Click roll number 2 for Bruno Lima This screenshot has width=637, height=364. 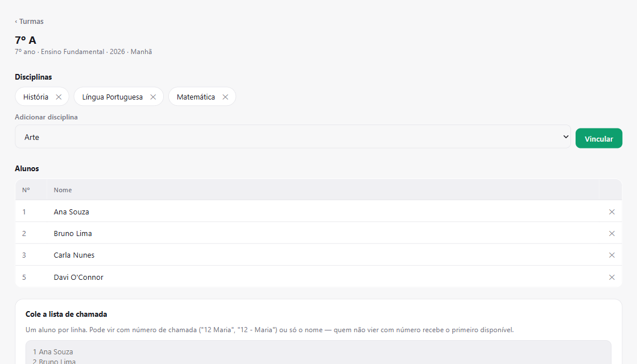pyautogui.click(x=24, y=234)
